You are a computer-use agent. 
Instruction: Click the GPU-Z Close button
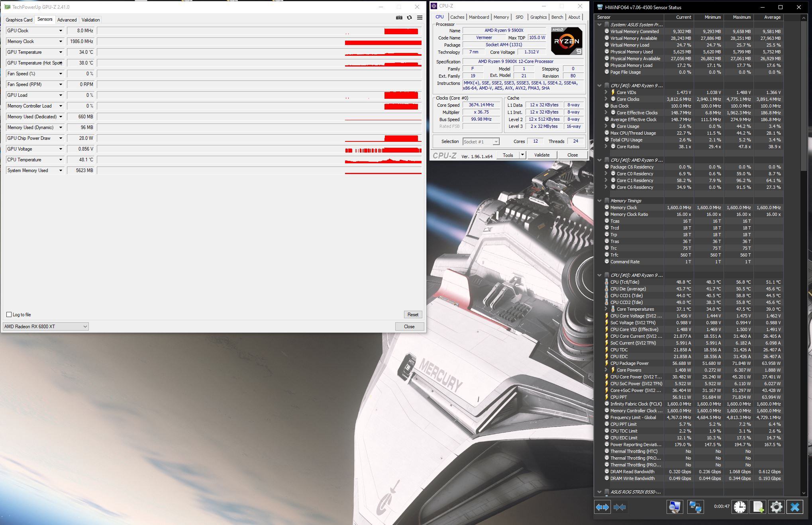pos(409,327)
